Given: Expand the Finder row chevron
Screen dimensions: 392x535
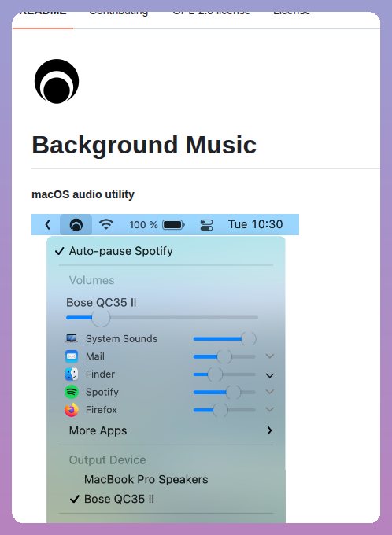Looking at the screenshot, I should (x=270, y=375).
